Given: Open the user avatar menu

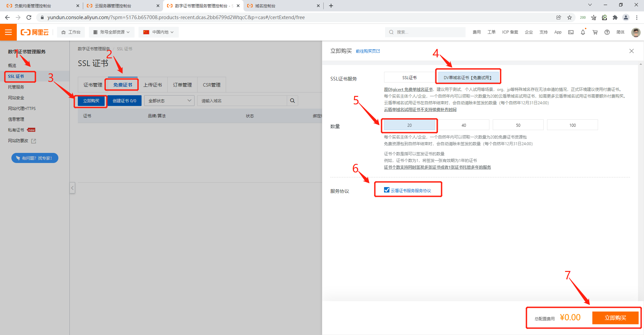Looking at the screenshot, I should (636, 32).
